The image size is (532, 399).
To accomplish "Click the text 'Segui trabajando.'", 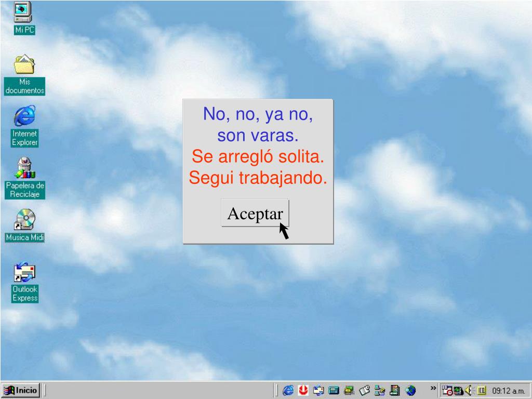I will tap(258, 178).
